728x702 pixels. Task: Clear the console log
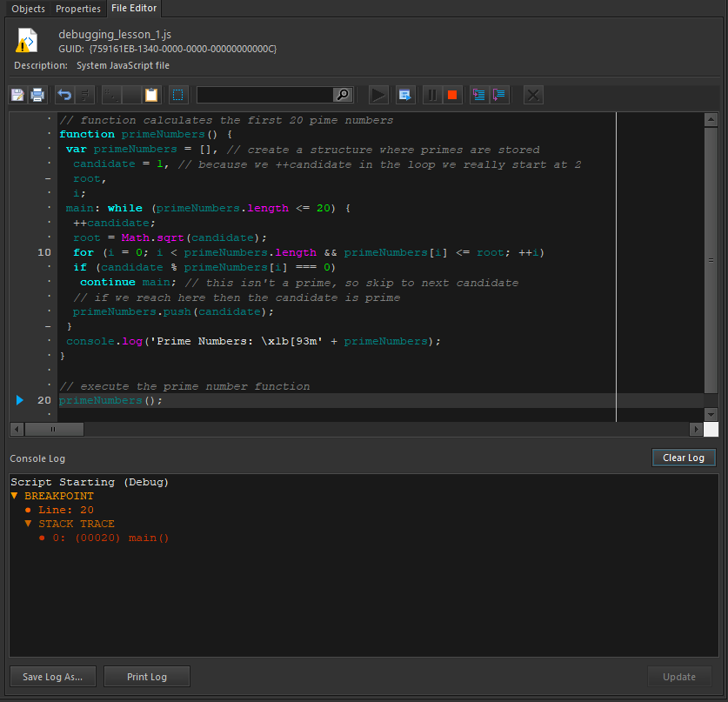point(684,458)
